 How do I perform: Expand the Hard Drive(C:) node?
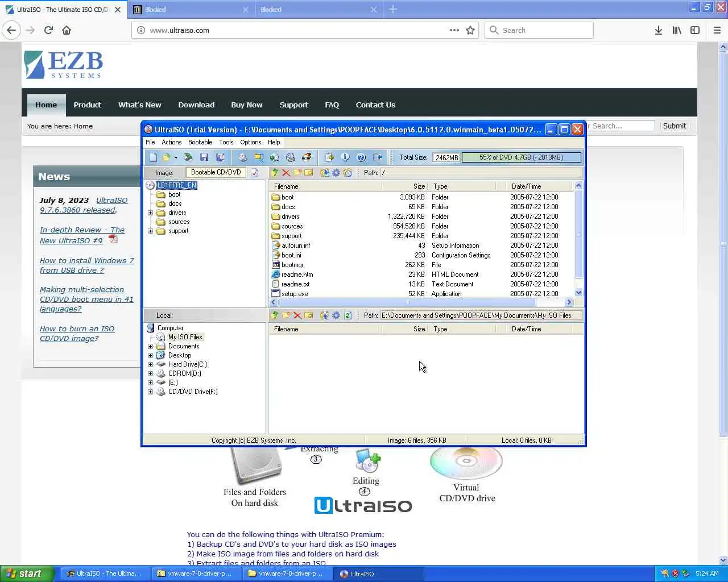[151, 364]
